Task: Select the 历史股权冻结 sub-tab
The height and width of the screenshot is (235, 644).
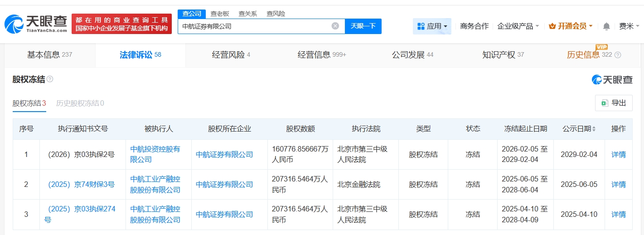Action: coord(80,103)
